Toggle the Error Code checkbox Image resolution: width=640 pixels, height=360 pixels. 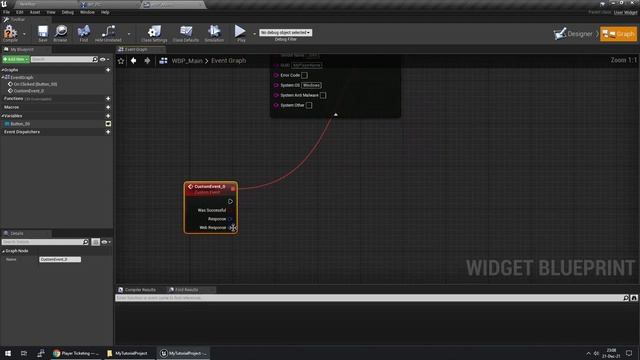(304, 75)
